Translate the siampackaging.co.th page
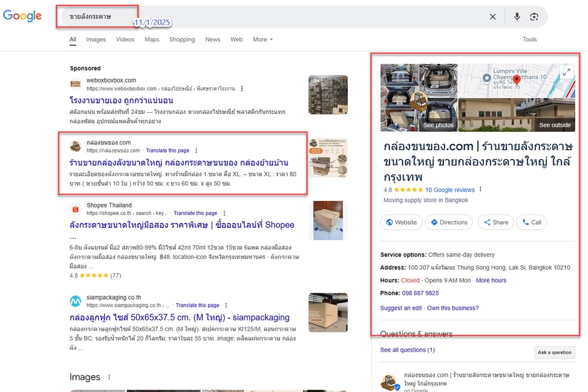The image size is (588, 392). tap(197, 306)
